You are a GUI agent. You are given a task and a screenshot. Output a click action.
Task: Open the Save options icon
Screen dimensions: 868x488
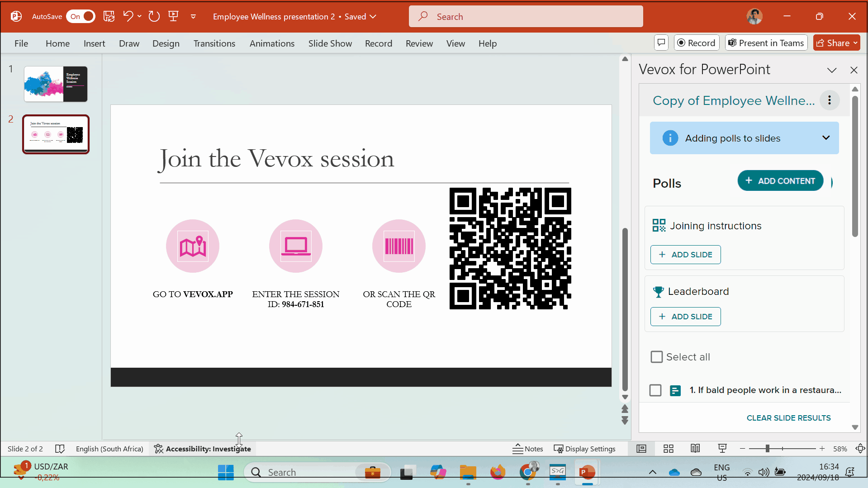click(x=109, y=16)
